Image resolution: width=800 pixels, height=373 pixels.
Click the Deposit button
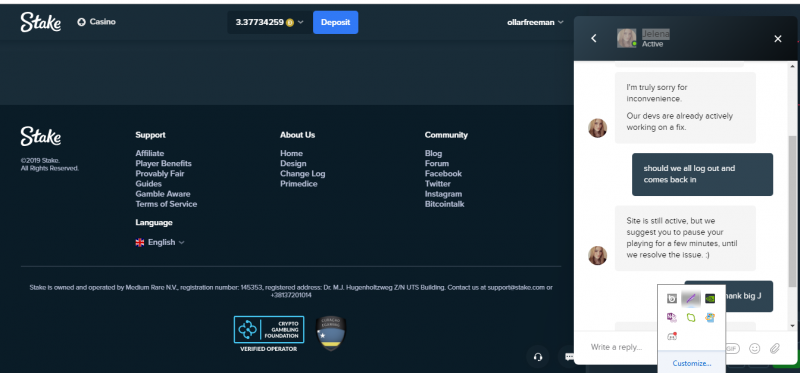coord(335,22)
